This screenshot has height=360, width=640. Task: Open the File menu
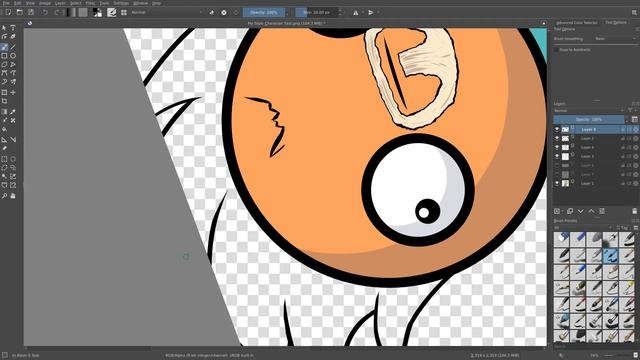(x=6, y=3)
